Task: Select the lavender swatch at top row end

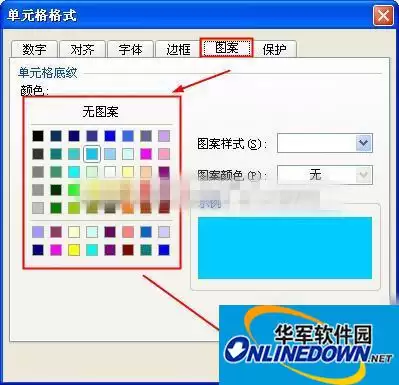Action: 164,136
